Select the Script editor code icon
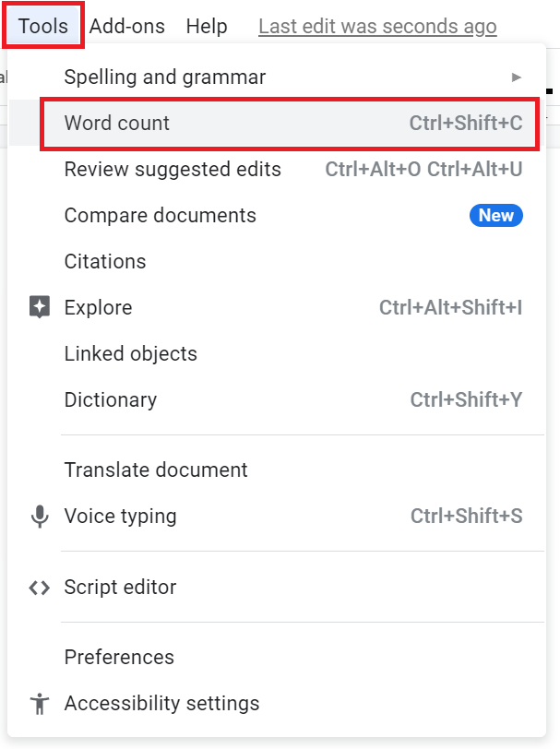The width and height of the screenshot is (560, 749). [x=40, y=588]
